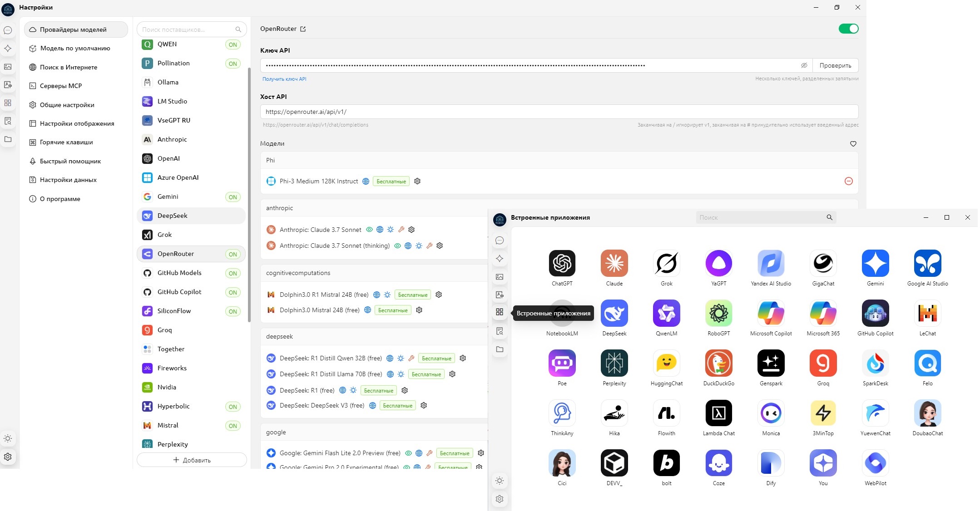
Task: Launch HuggingChat app
Action: pos(666,363)
